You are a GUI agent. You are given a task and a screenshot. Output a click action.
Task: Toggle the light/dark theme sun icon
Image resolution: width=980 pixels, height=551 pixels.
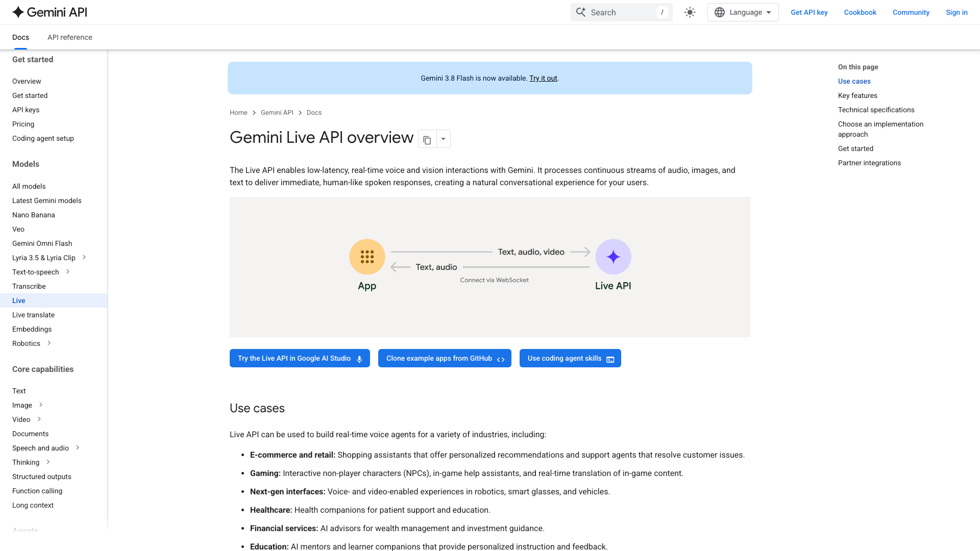tap(690, 12)
